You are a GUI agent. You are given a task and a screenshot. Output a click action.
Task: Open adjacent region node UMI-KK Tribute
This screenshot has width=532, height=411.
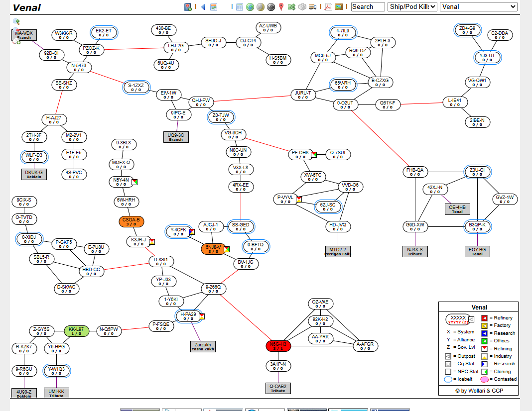(x=56, y=393)
